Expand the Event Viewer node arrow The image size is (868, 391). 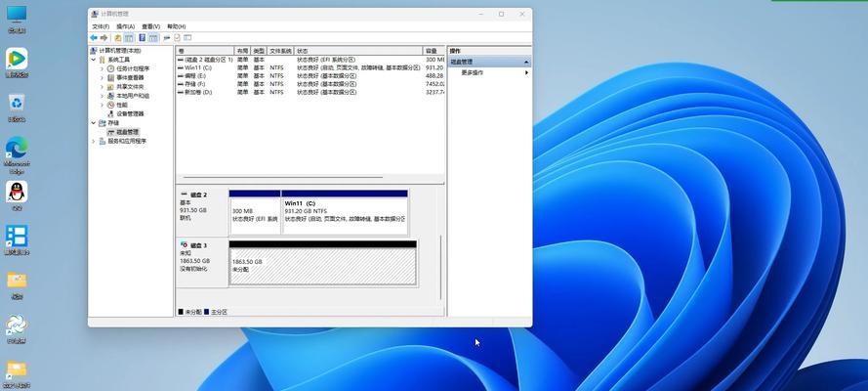pos(102,77)
